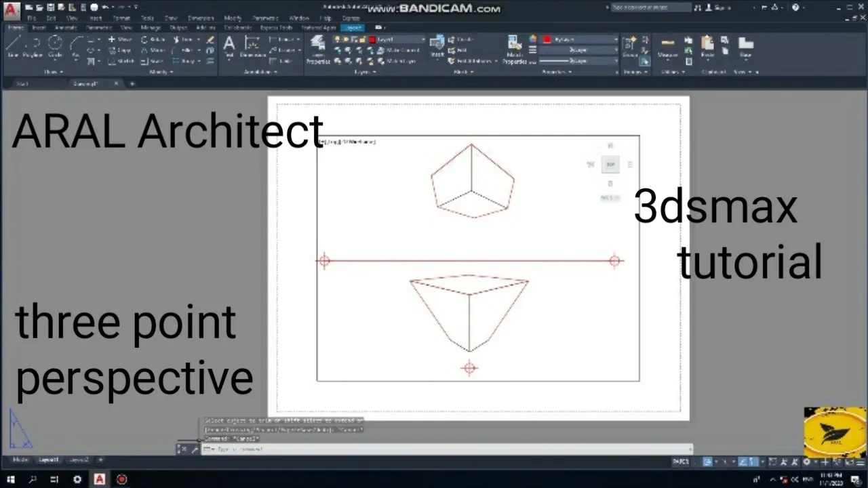Open the File menu
This screenshot has width=868, height=488.
tap(31, 18)
